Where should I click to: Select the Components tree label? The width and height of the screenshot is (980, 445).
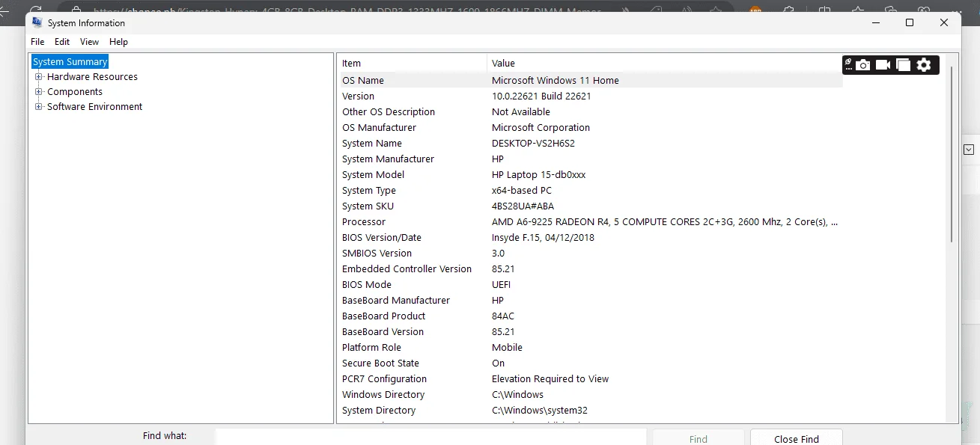(75, 91)
